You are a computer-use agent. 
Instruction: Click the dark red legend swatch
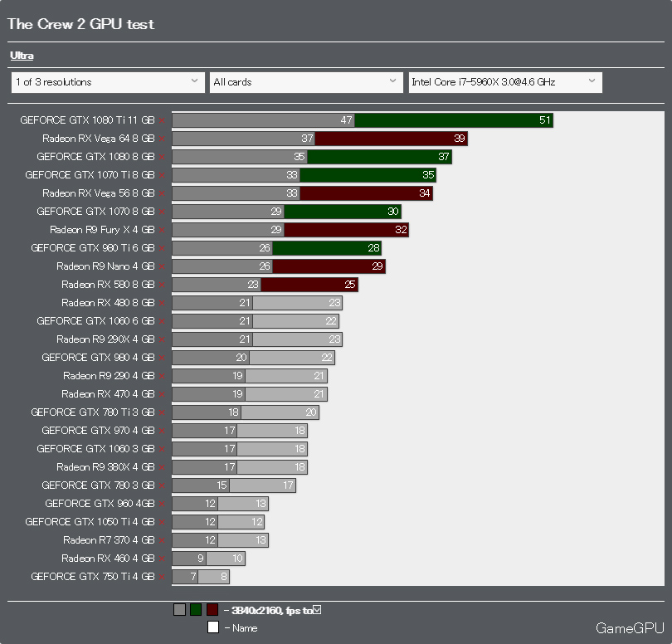click(212, 610)
